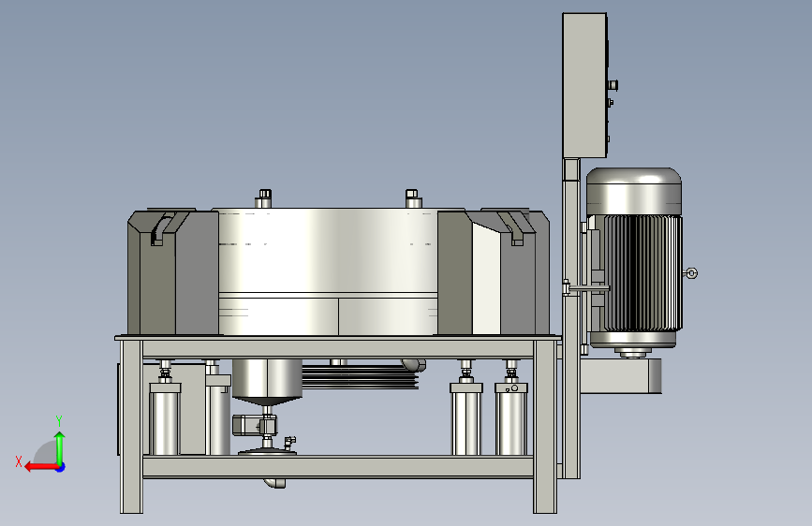The height and width of the screenshot is (526, 812).
Task: Select the left bolt on top of the drum
Action: tap(264, 198)
